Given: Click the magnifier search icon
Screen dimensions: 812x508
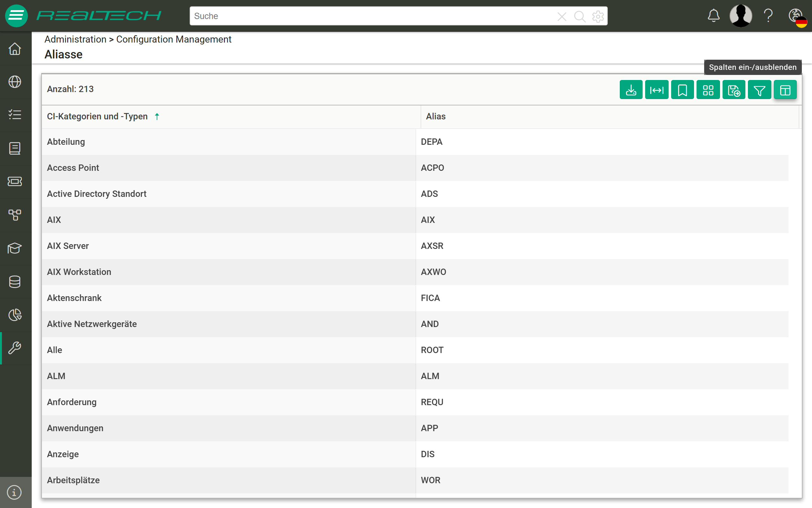Looking at the screenshot, I should tap(580, 16).
